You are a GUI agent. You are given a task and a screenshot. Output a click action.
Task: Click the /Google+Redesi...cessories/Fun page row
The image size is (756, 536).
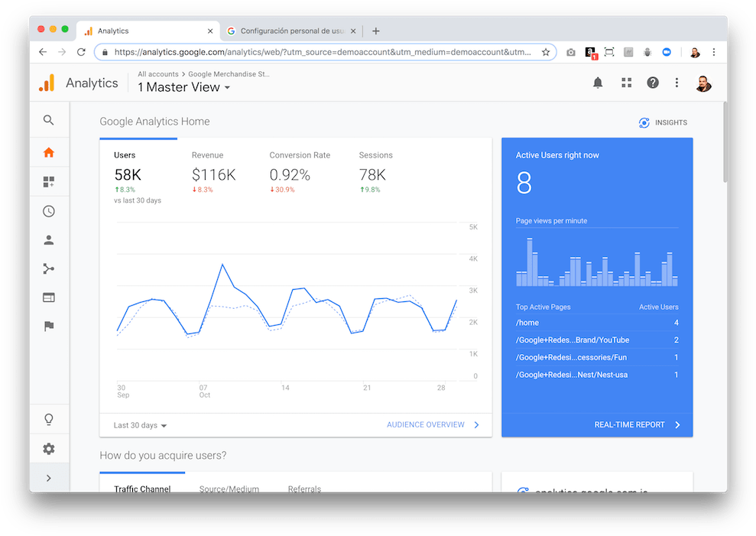pyautogui.click(x=597, y=358)
